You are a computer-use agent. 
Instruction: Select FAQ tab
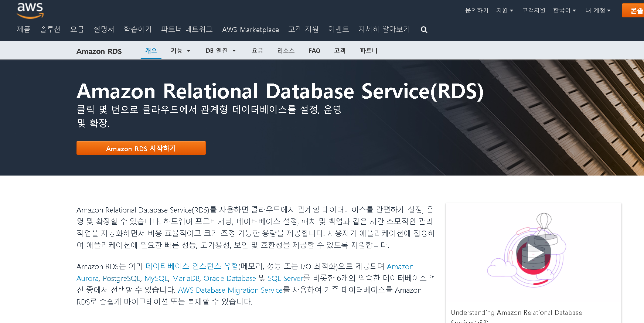coord(314,51)
